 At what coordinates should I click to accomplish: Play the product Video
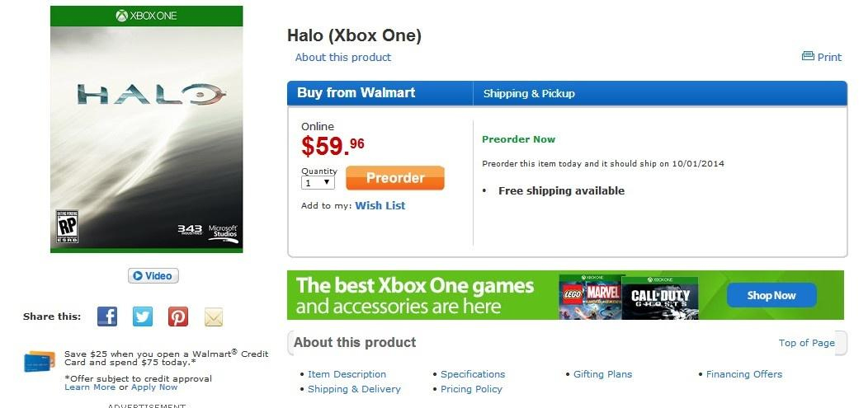[153, 276]
